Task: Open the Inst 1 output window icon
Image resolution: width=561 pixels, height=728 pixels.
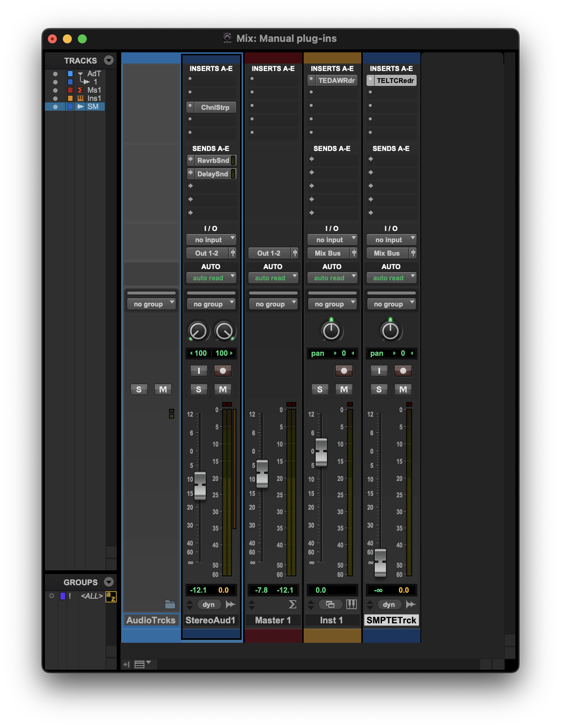Action: (x=330, y=604)
